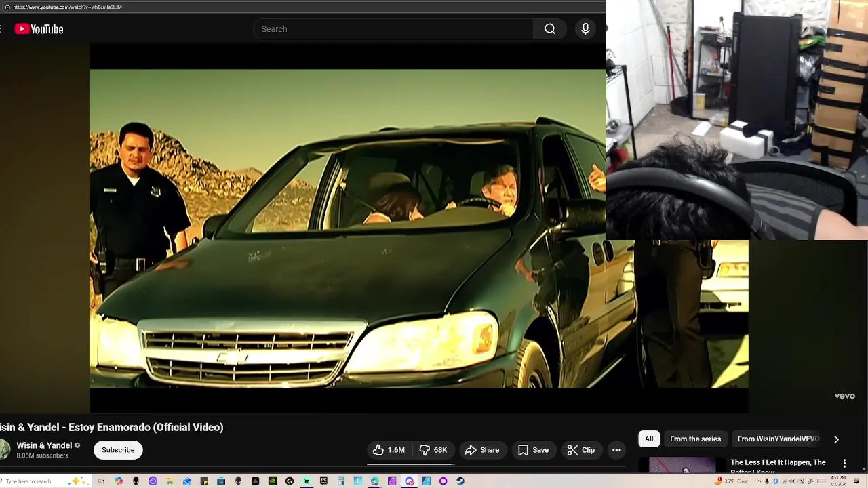Select the All filter chip

tap(649, 439)
